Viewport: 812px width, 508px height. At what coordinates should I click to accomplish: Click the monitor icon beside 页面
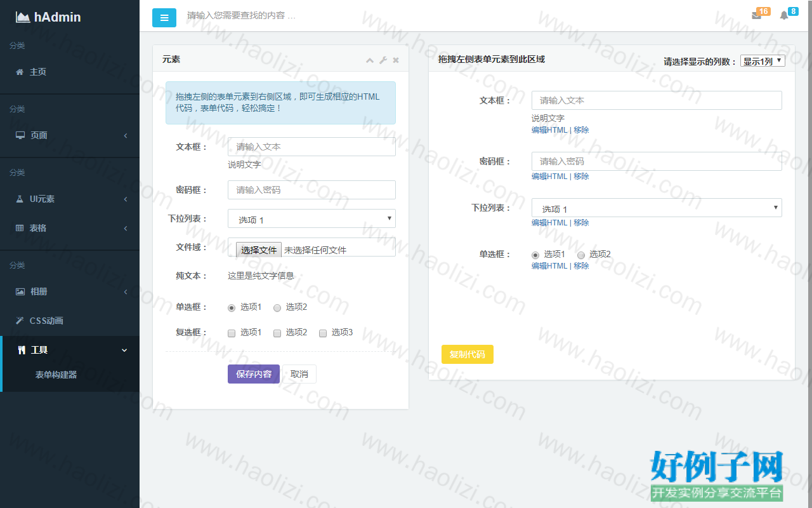20,135
